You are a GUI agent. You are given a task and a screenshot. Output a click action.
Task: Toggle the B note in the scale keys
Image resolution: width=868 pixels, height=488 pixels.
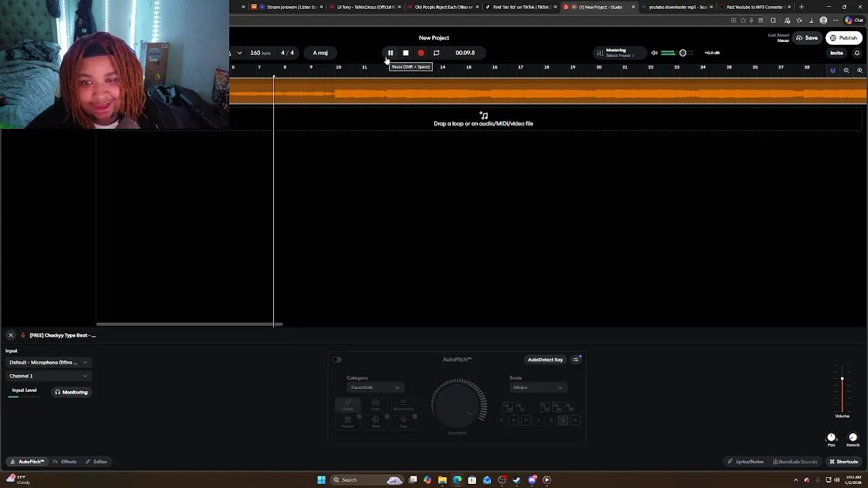pos(575,421)
